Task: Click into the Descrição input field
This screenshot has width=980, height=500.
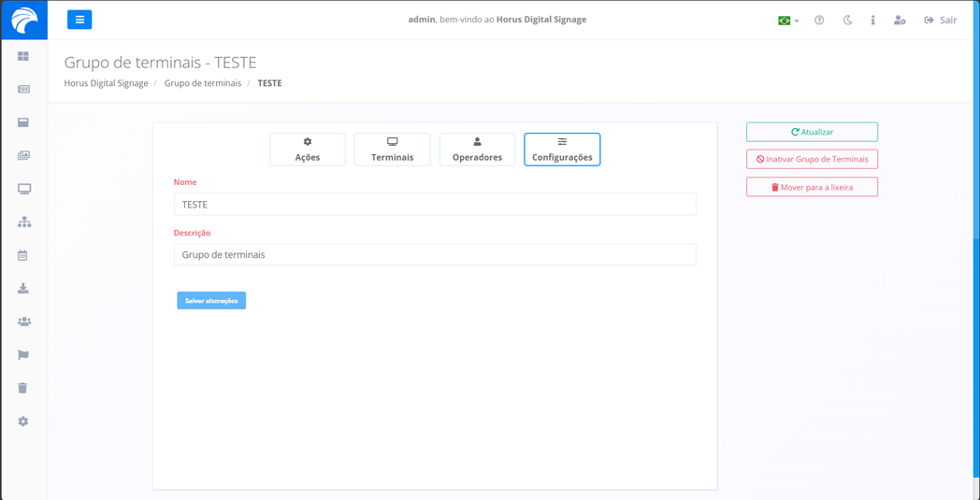Action: 435,254
